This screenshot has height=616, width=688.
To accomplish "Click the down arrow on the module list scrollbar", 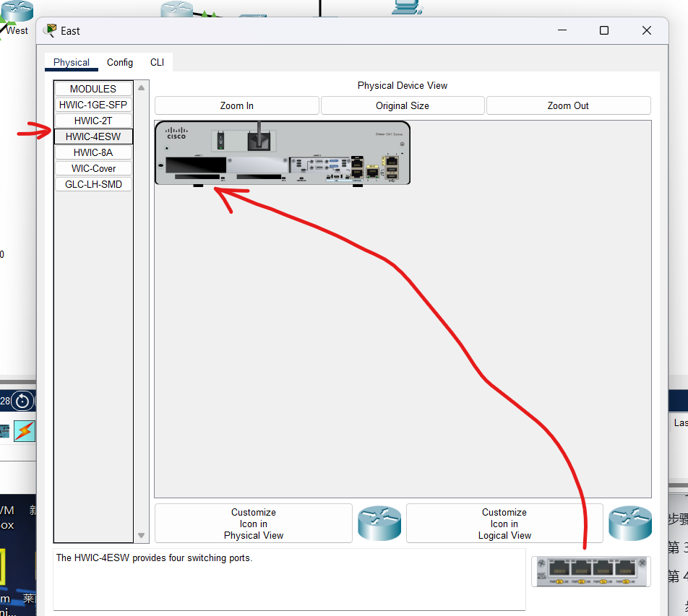I will click(x=142, y=536).
